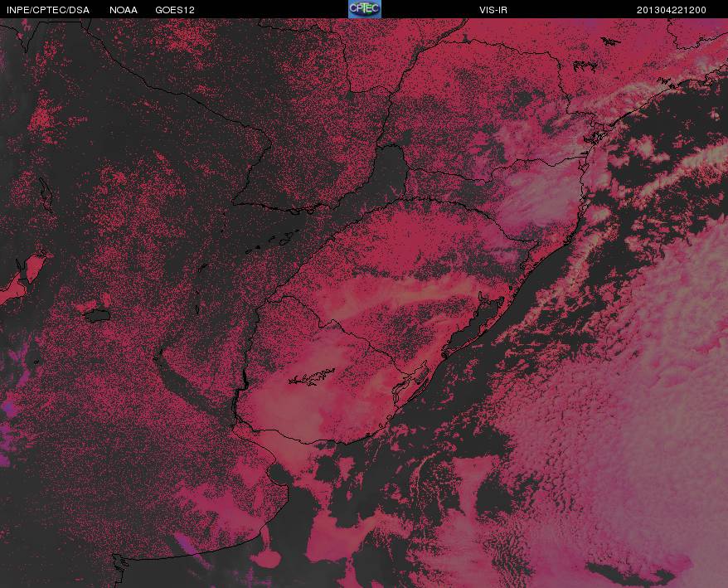Image resolution: width=728 pixels, height=588 pixels.
Task: Click the INPE/CPTEC/DSA label
Action: point(48,10)
